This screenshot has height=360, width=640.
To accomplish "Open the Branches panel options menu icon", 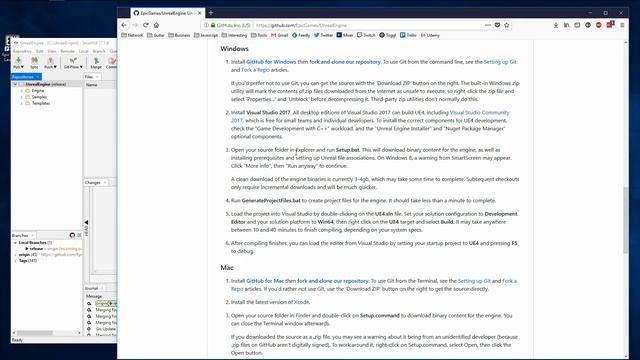I will click(79, 235).
